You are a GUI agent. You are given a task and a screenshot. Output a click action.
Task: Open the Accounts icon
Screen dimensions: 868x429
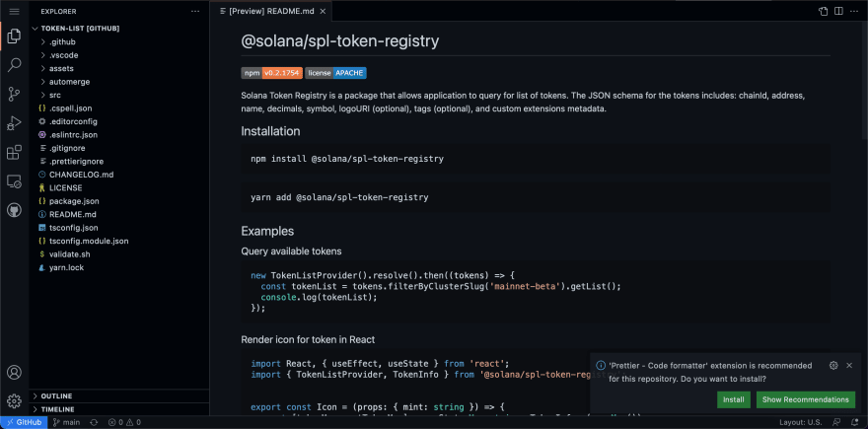pos(15,372)
